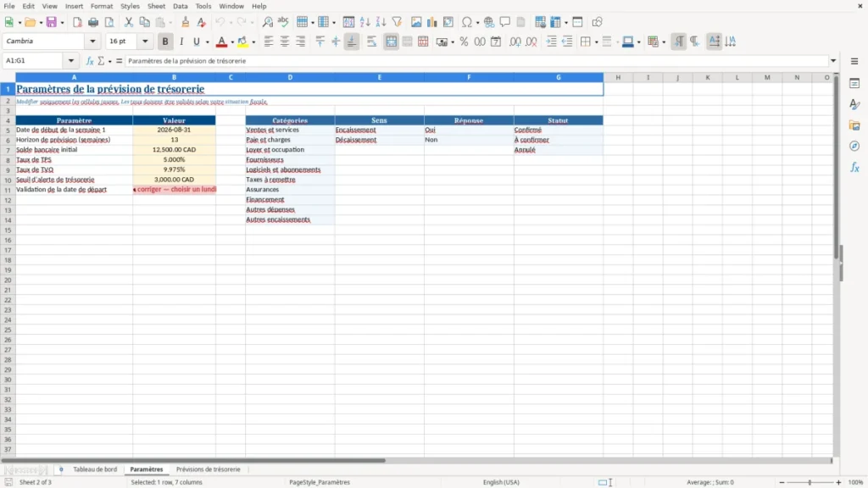This screenshot has height=488, width=868.
Task: Adjust the zoom slider handle
Action: (x=810, y=482)
